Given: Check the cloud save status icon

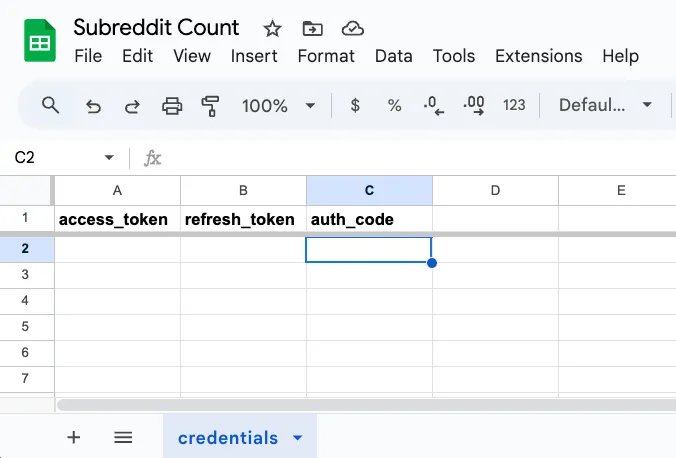Looking at the screenshot, I should click(x=352, y=28).
